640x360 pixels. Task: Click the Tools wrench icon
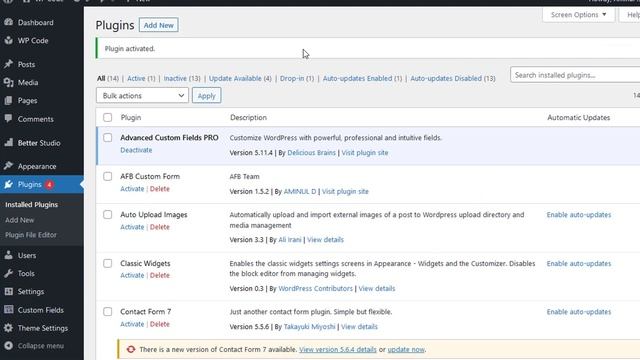(9, 273)
